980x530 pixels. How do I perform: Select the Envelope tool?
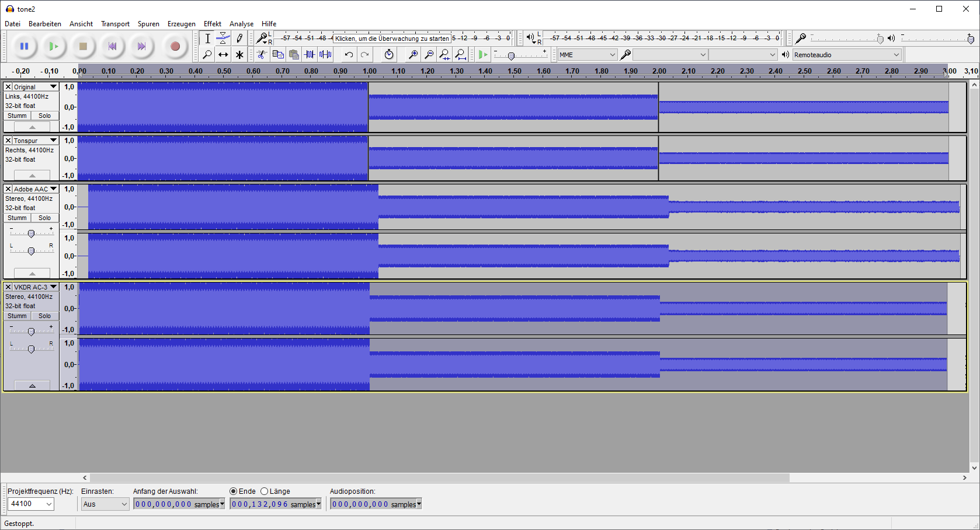pos(223,39)
